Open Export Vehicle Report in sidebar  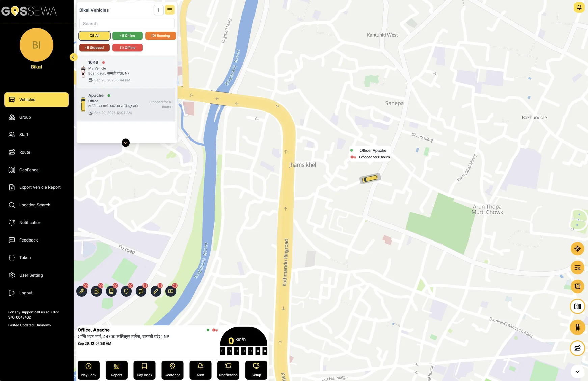pyautogui.click(x=36, y=187)
